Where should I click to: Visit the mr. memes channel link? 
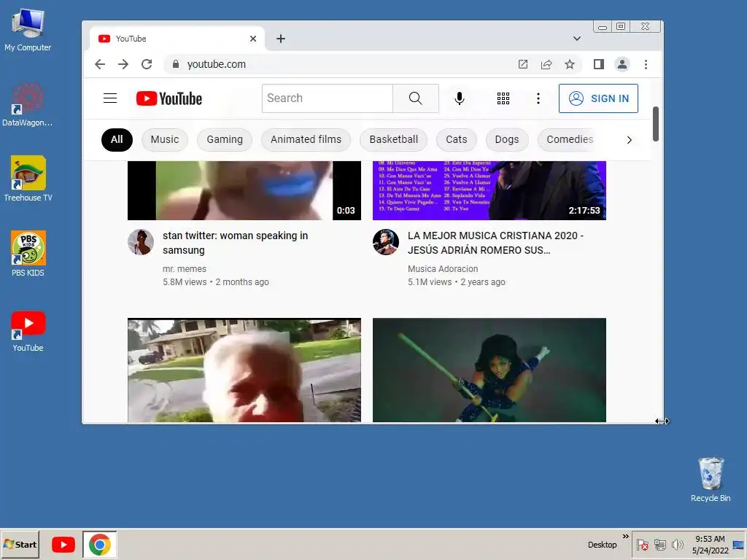[185, 269]
